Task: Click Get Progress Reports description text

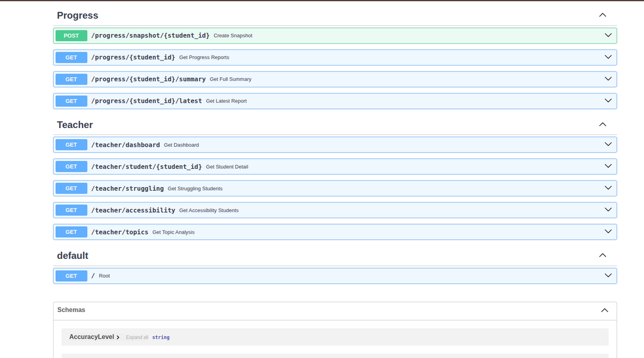Action: pos(204,57)
